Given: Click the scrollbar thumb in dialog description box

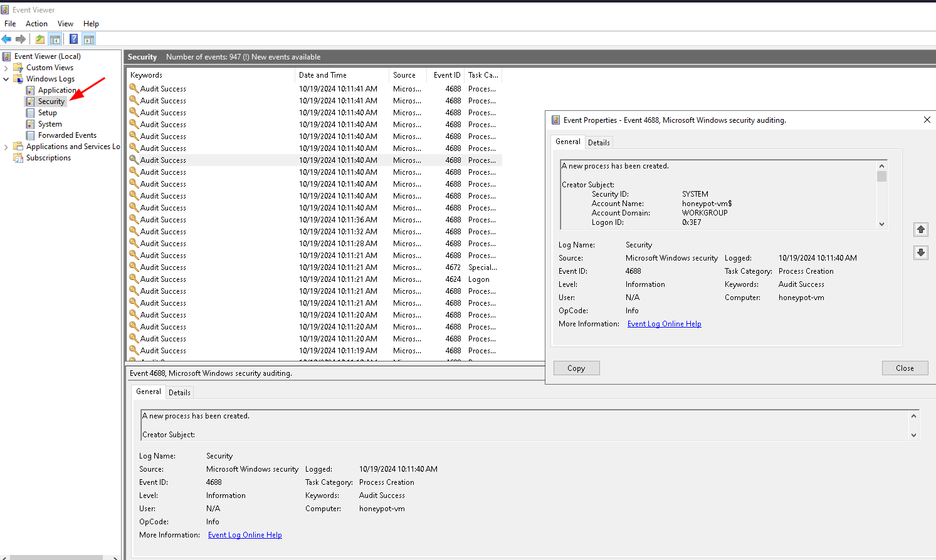Looking at the screenshot, I should [x=881, y=177].
